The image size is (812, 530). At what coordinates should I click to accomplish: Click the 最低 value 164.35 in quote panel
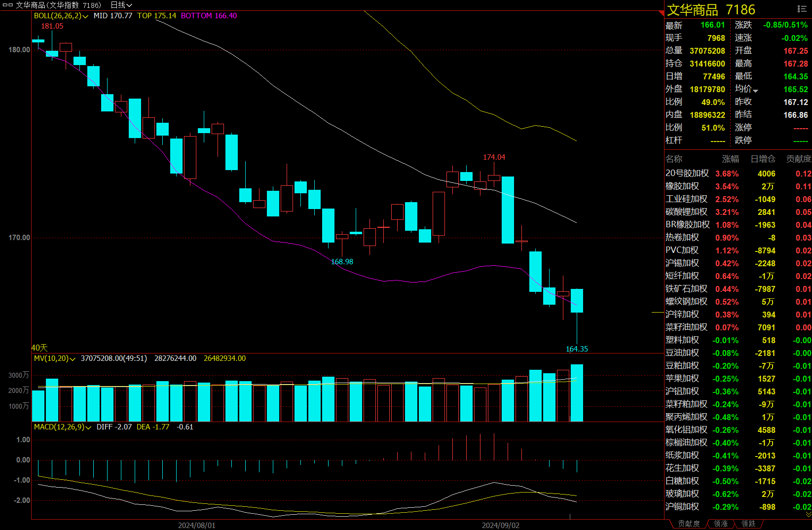pos(796,76)
